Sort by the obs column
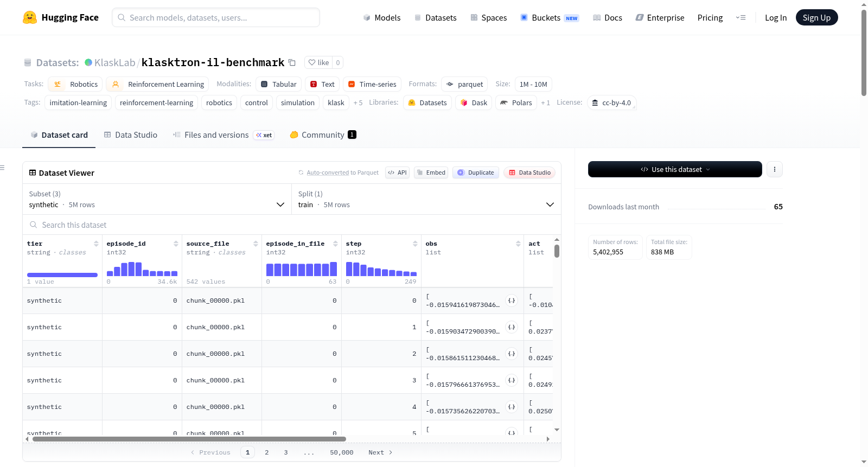 518,244
